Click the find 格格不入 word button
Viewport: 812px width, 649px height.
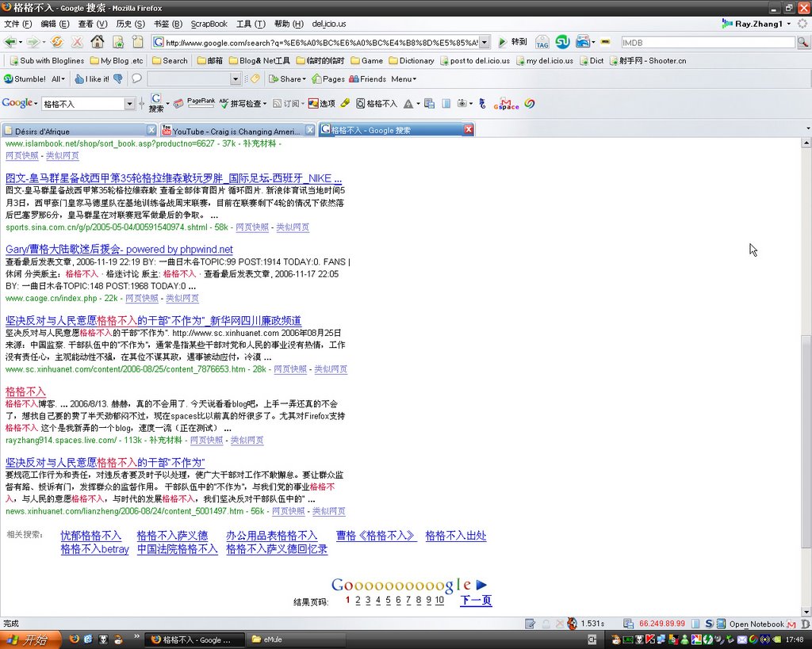click(x=377, y=104)
